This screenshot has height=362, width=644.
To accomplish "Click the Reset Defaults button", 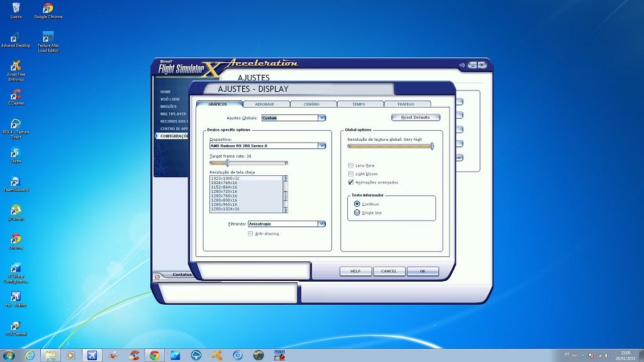I will pyautogui.click(x=415, y=118).
